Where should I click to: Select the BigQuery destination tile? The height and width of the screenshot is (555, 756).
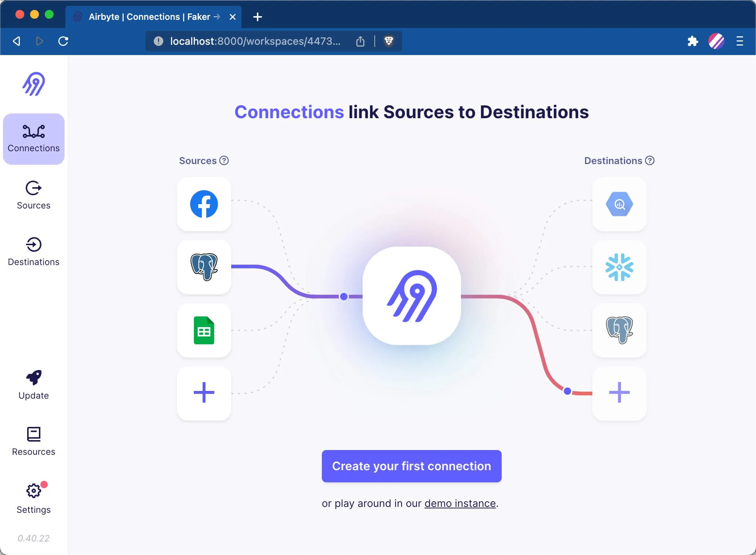pyautogui.click(x=619, y=204)
